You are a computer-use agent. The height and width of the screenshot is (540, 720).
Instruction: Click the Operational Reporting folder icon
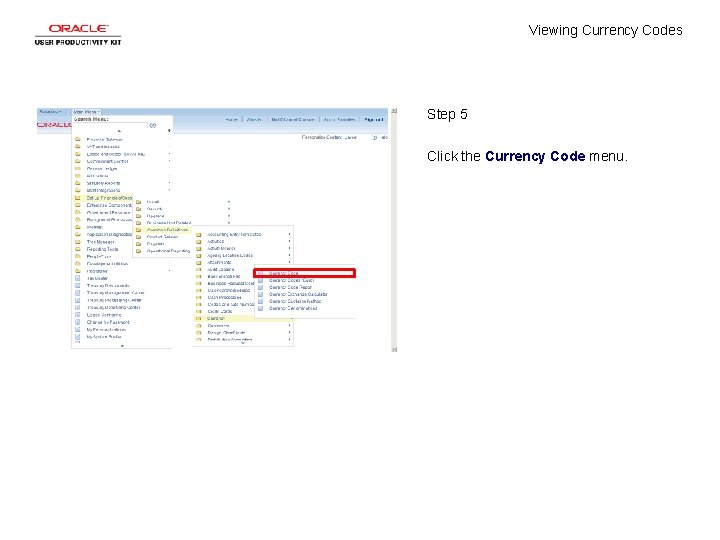coord(139,251)
